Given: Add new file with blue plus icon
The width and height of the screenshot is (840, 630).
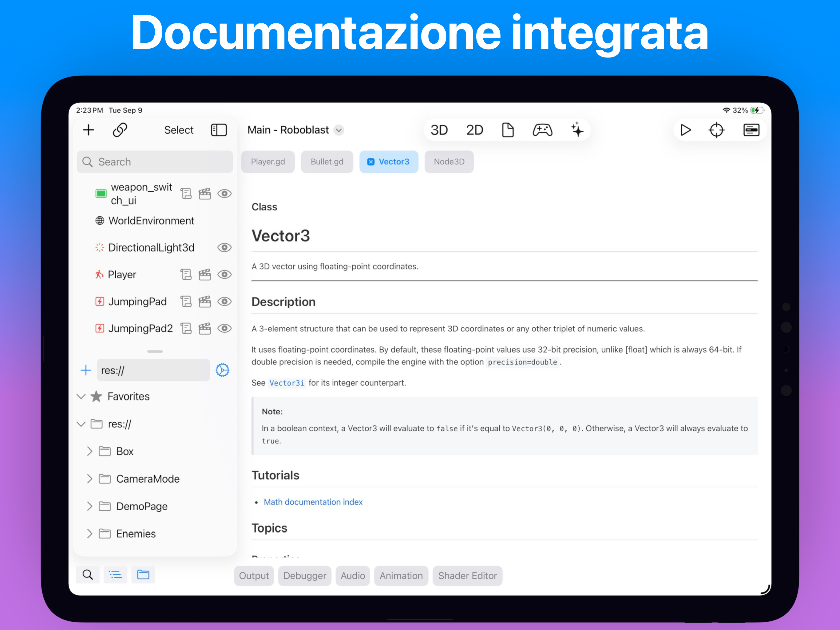Looking at the screenshot, I should click(86, 370).
